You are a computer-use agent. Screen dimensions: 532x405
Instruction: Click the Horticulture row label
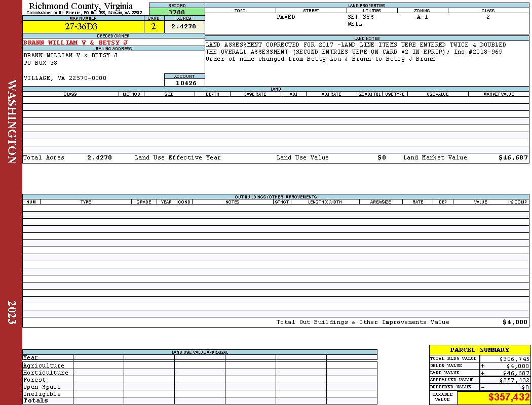click(46, 373)
